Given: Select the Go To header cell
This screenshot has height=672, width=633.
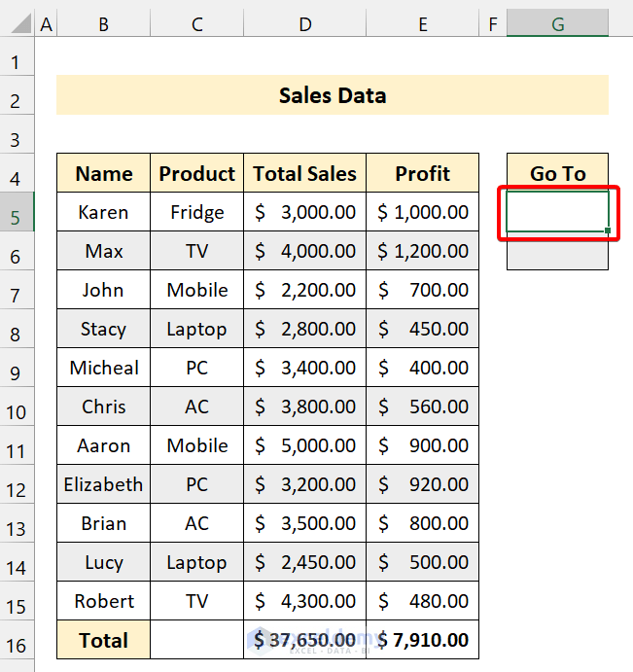Looking at the screenshot, I should [557, 174].
